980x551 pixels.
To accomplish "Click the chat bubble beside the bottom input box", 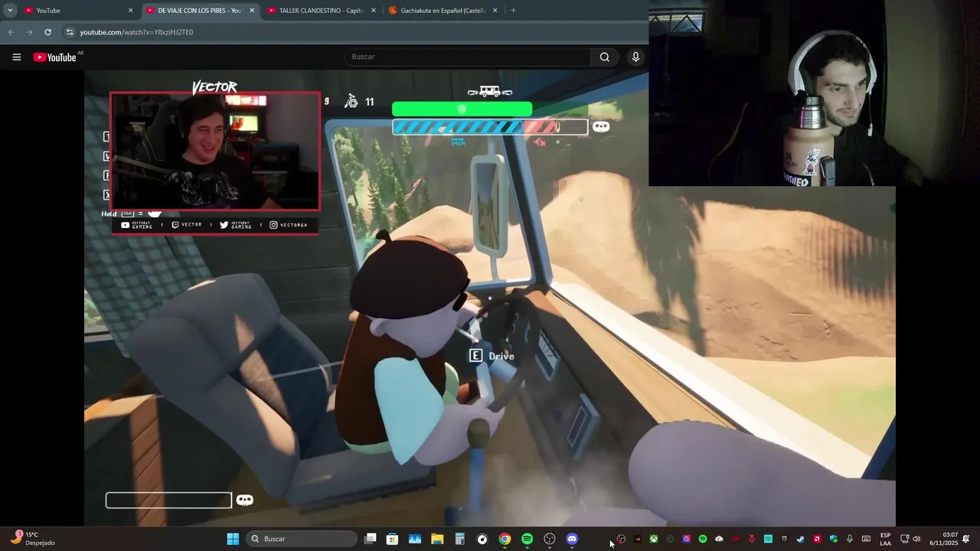I will 245,500.
